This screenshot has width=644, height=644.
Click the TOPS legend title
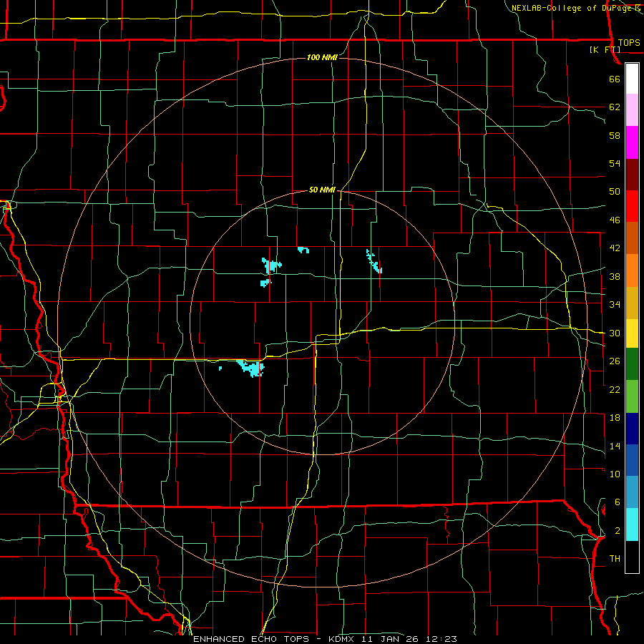[x=629, y=43]
